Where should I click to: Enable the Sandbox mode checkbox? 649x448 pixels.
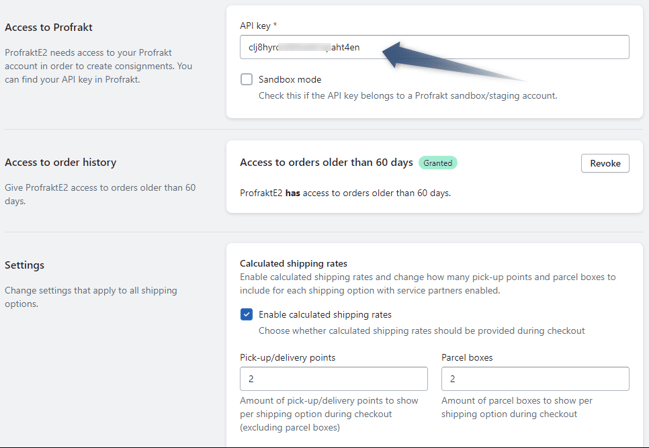(247, 79)
